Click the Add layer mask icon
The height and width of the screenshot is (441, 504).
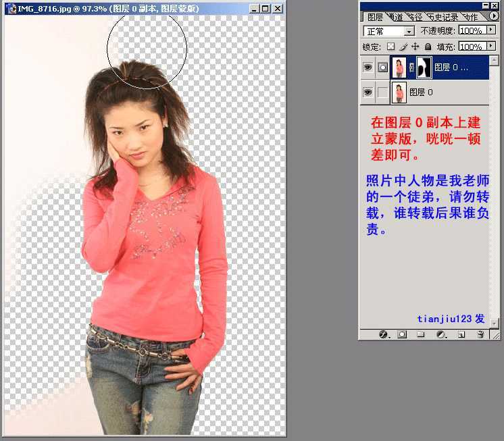(x=401, y=334)
